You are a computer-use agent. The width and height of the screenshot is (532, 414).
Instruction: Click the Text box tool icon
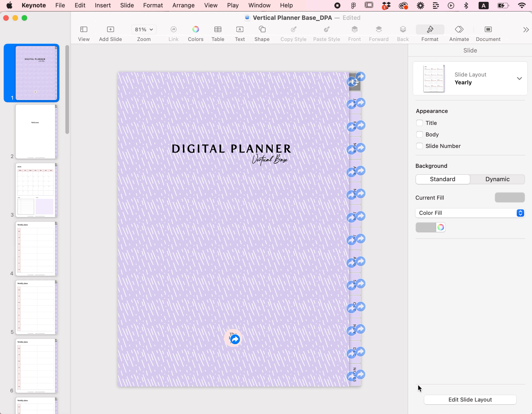(240, 30)
